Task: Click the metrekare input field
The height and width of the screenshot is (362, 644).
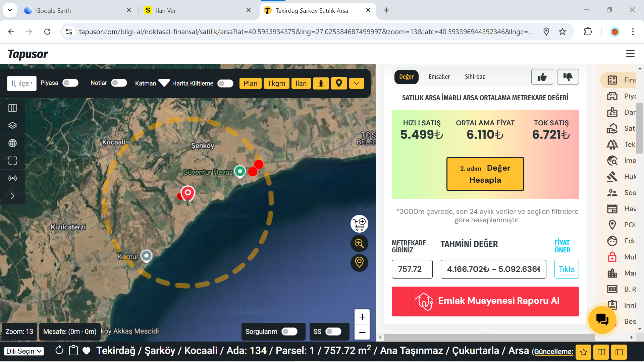Action: tap(412, 269)
